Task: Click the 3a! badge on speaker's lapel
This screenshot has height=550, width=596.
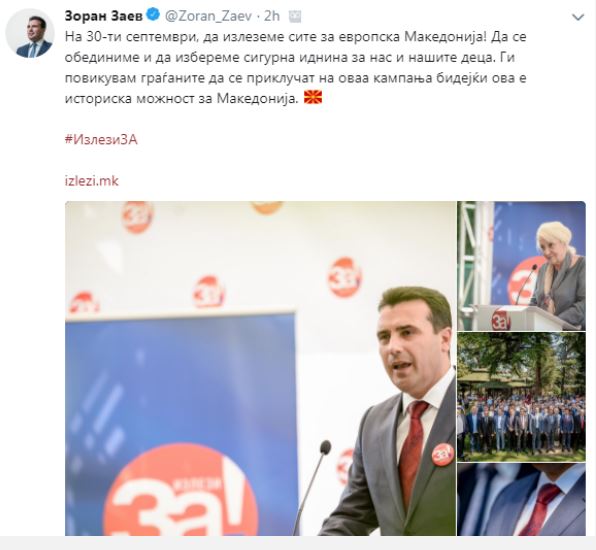Action: click(442, 454)
